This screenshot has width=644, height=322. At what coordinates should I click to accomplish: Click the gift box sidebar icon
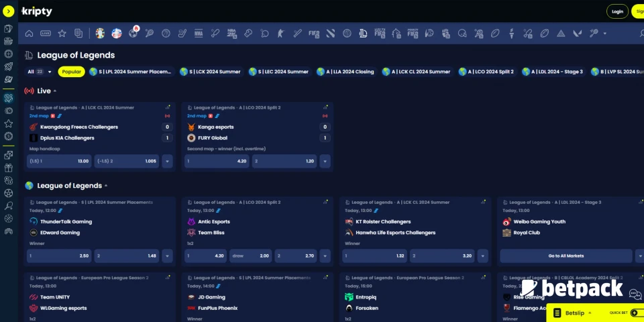coord(9,167)
